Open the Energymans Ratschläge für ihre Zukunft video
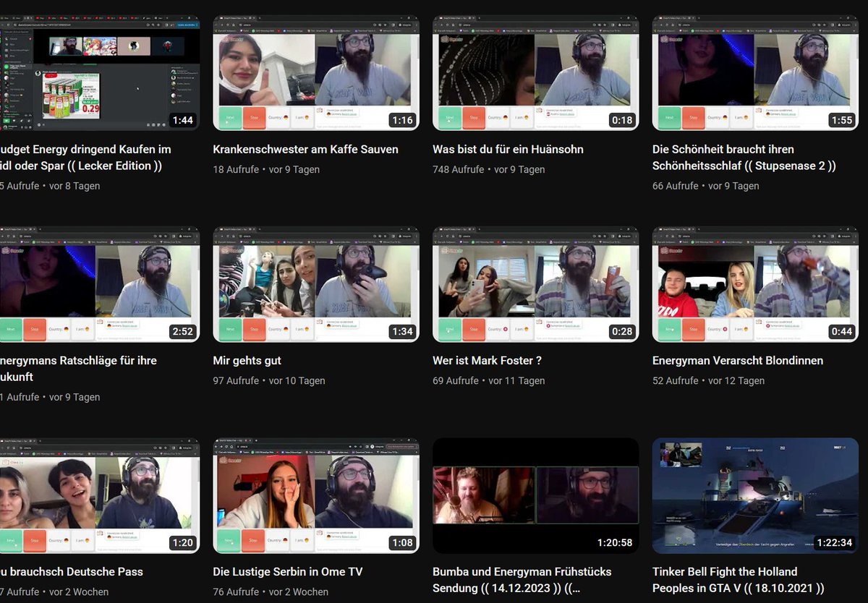The width and height of the screenshot is (868, 603). pos(100,283)
